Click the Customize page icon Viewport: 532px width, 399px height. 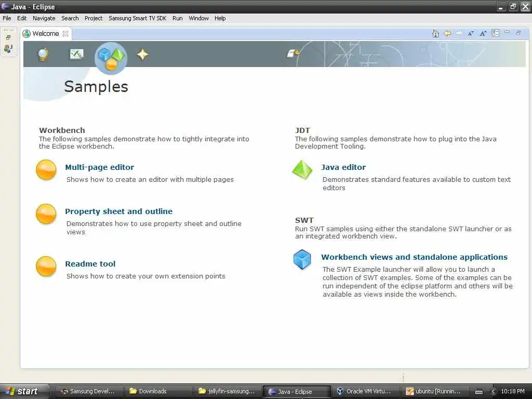(495, 33)
